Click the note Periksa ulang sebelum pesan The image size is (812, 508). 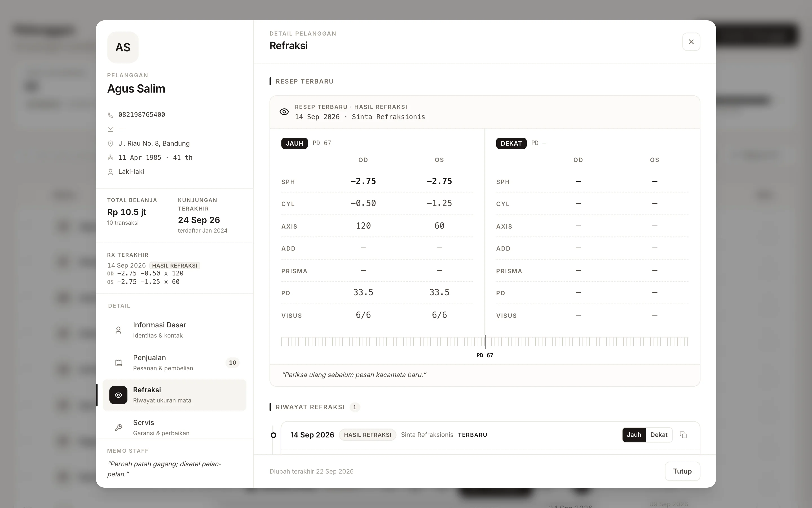[x=354, y=375]
